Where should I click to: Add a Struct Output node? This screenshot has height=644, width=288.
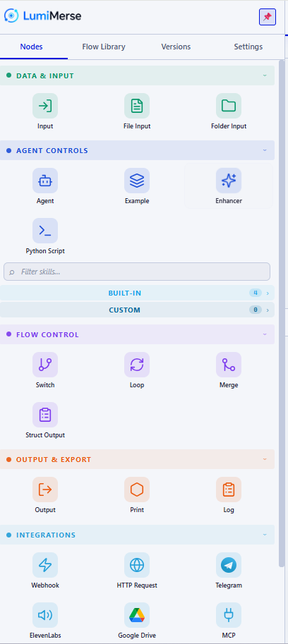[45, 415]
